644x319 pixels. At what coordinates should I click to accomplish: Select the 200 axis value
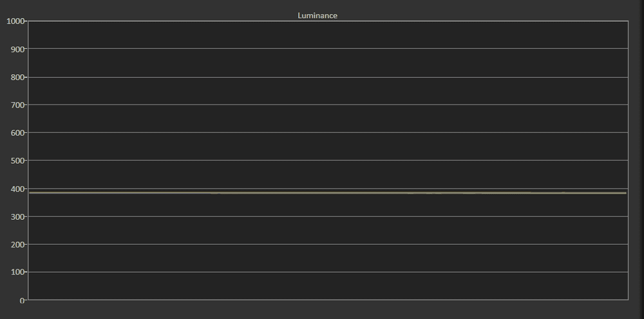pyautogui.click(x=17, y=244)
